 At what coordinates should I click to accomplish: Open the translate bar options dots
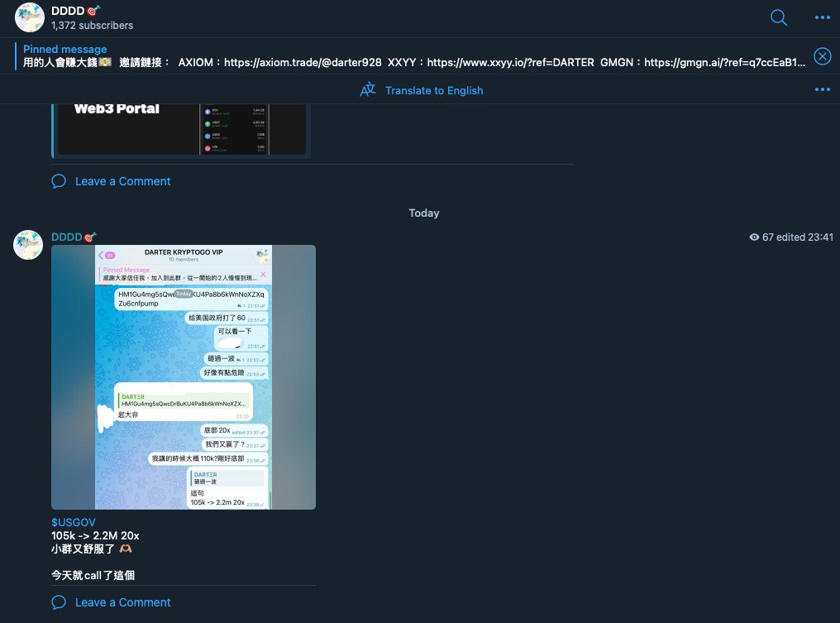tap(823, 89)
